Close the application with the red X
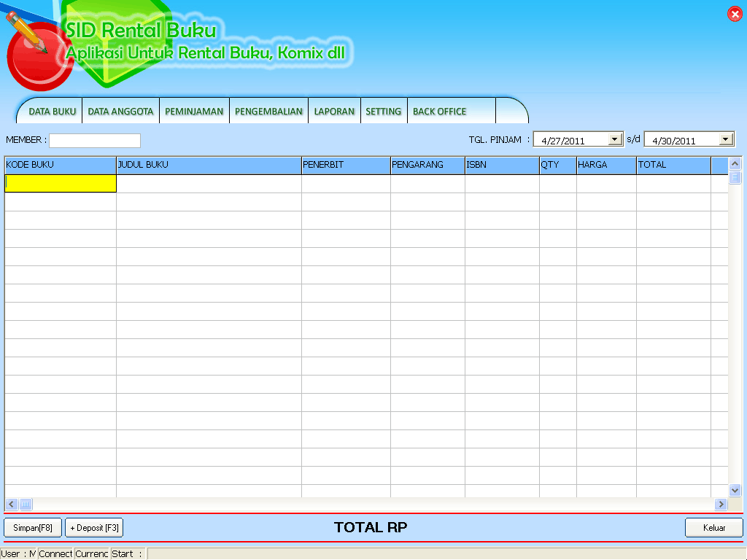The height and width of the screenshot is (560, 747). [x=735, y=14]
